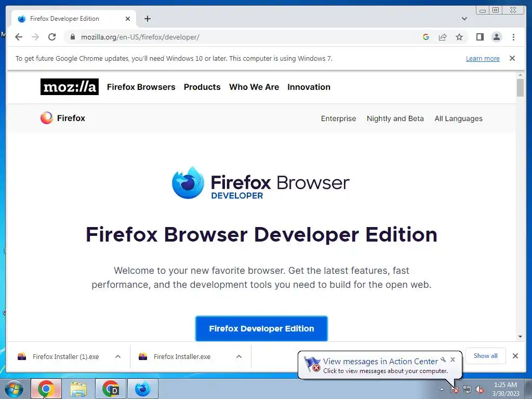Screen dimensions: 532x399
Task: Open Chrome side panel
Action: [x=480, y=37]
